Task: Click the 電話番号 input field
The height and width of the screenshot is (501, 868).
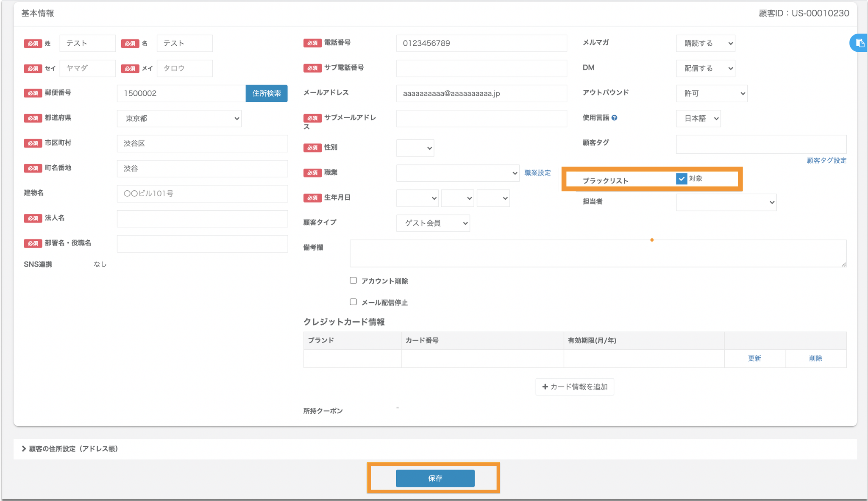Action: (481, 43)
